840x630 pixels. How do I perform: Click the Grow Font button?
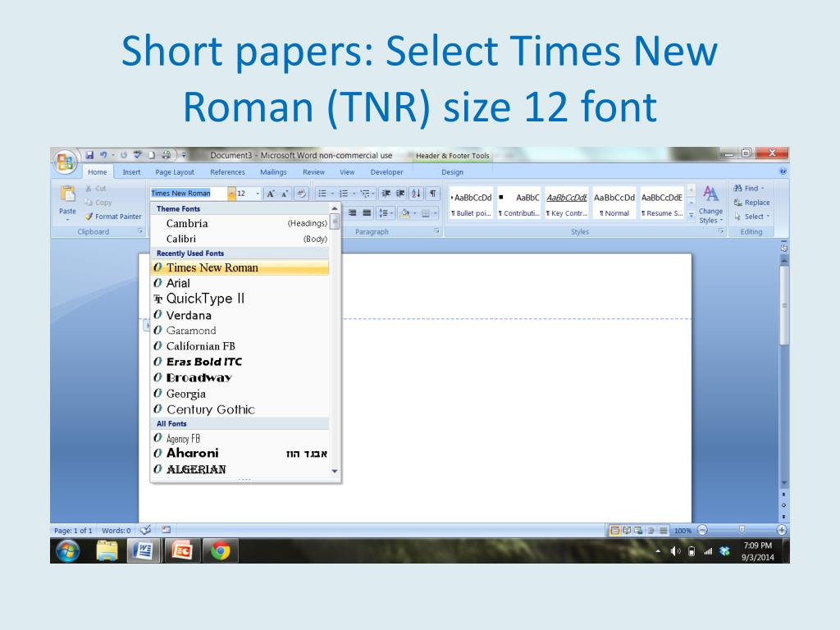point(271,194)
